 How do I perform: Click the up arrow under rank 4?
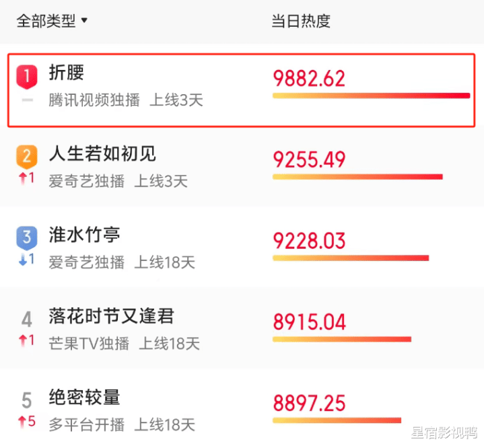[x=22, y=340]
